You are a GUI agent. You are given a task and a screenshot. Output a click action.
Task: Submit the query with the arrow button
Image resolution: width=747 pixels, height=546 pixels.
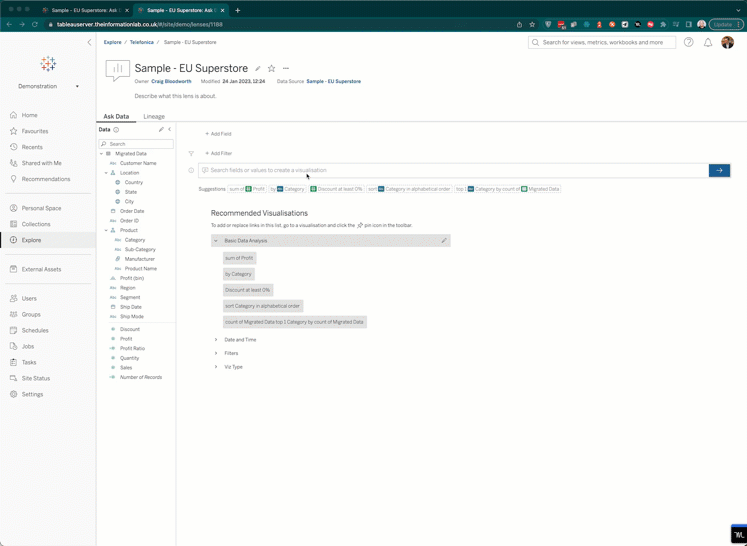pos(719,170)
